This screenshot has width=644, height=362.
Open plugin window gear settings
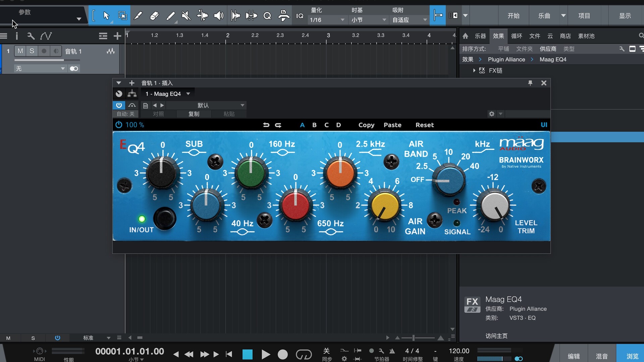coord(492,114)
